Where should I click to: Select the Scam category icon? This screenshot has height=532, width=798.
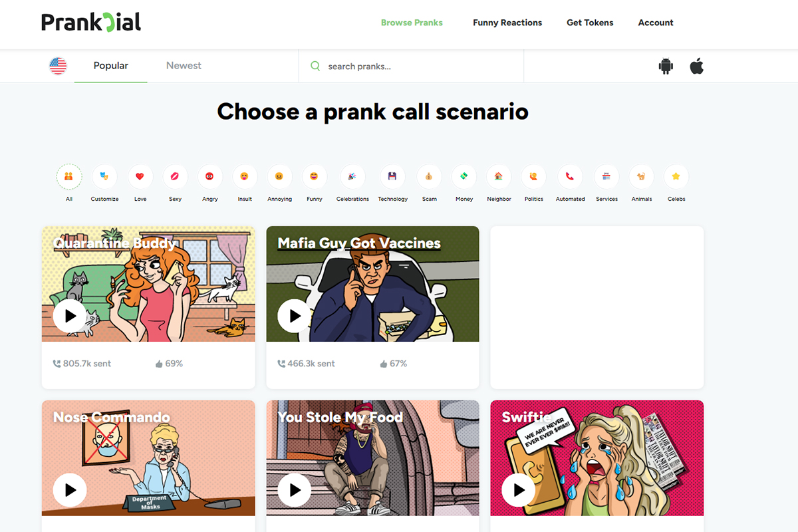pyautogui.click(x=430, y=177)
